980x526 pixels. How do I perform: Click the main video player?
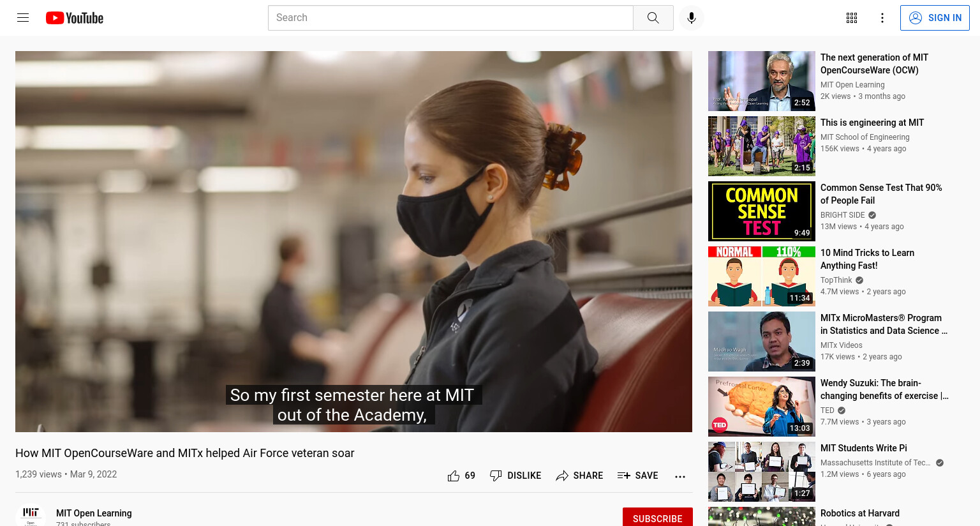[x=353, y=241]
